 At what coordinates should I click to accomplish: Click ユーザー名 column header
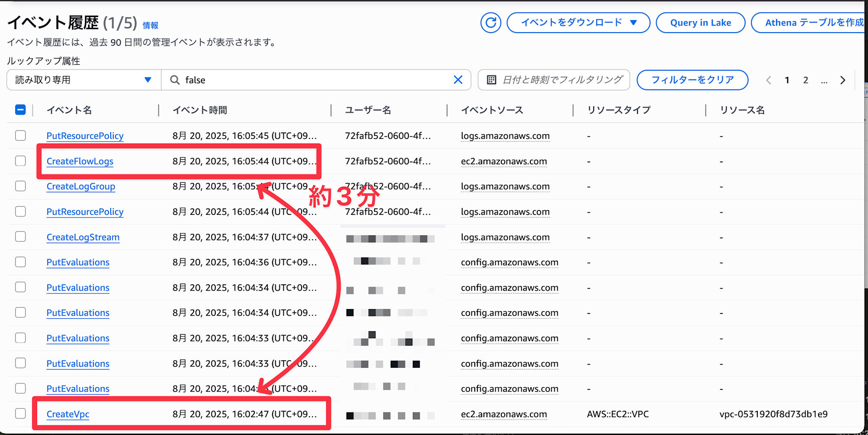(368, 110)
